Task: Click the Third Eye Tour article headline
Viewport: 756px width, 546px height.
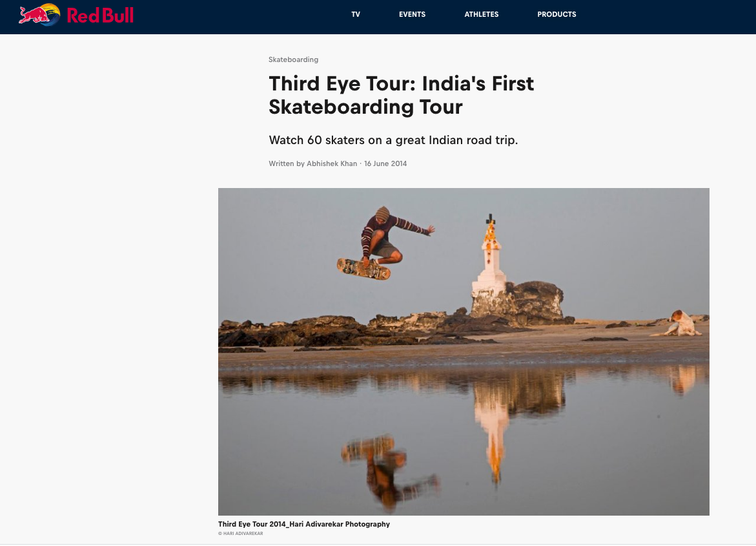Action: pyautogui.click(x=401, y=95)
